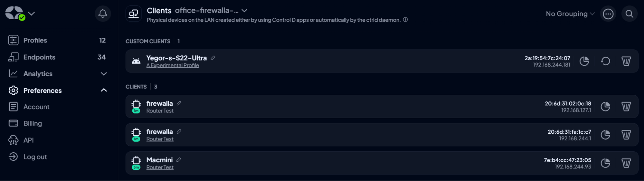Collapse the Preferences section
This screenshot has width=644, height=181.
pyautogui.click(x=104, y=90)
